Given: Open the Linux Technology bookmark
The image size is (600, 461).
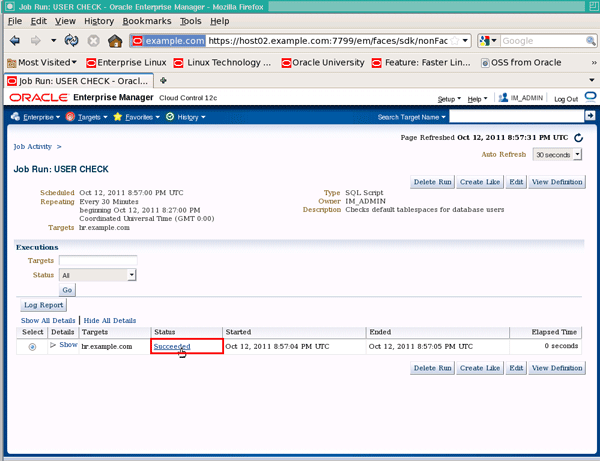Looking at the screenshot, I should (x=222, y=62).
